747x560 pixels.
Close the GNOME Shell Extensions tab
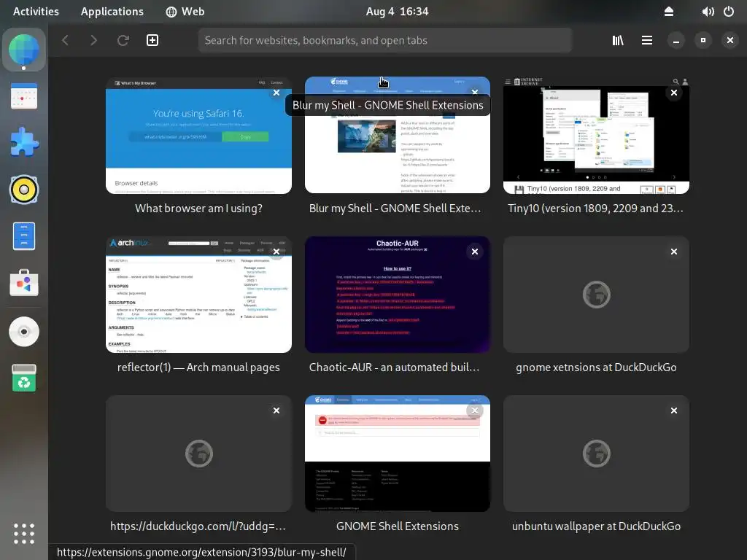point(474,411)
